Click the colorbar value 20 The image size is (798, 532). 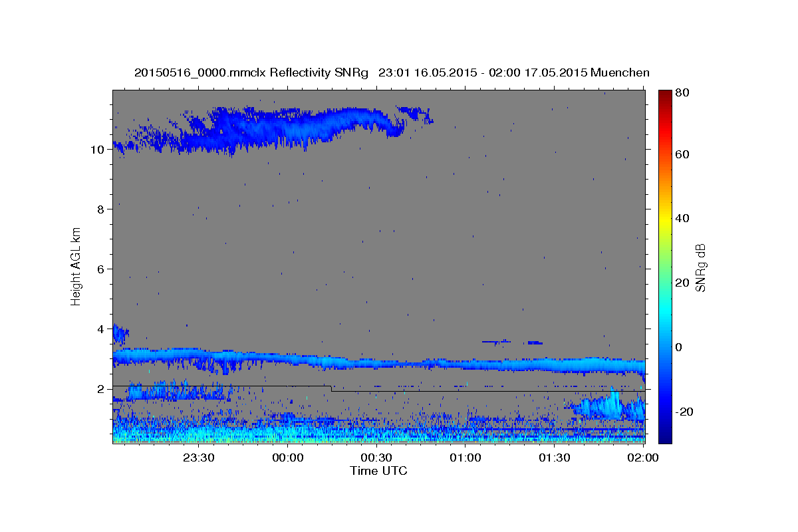click(x=684, y=283)
